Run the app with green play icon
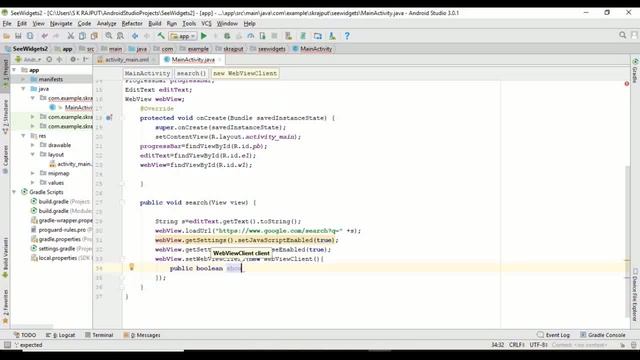The height and width of the screenshot is (360, 640). (204, 36)
